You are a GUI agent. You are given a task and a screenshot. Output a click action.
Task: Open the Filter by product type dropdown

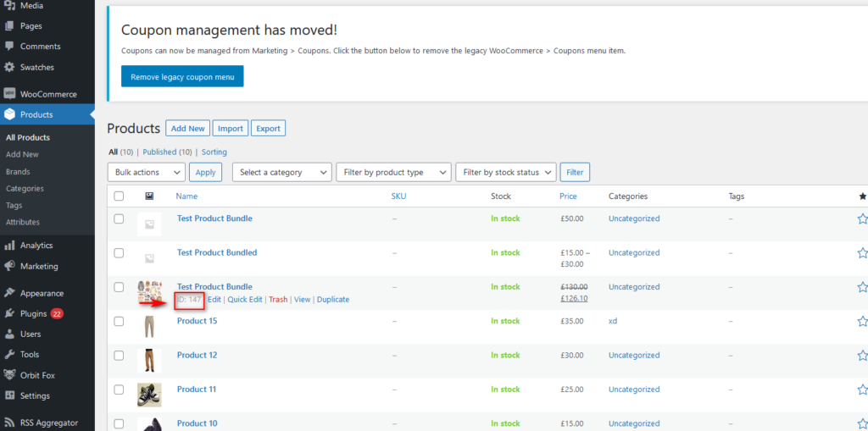tap(393, 172)
